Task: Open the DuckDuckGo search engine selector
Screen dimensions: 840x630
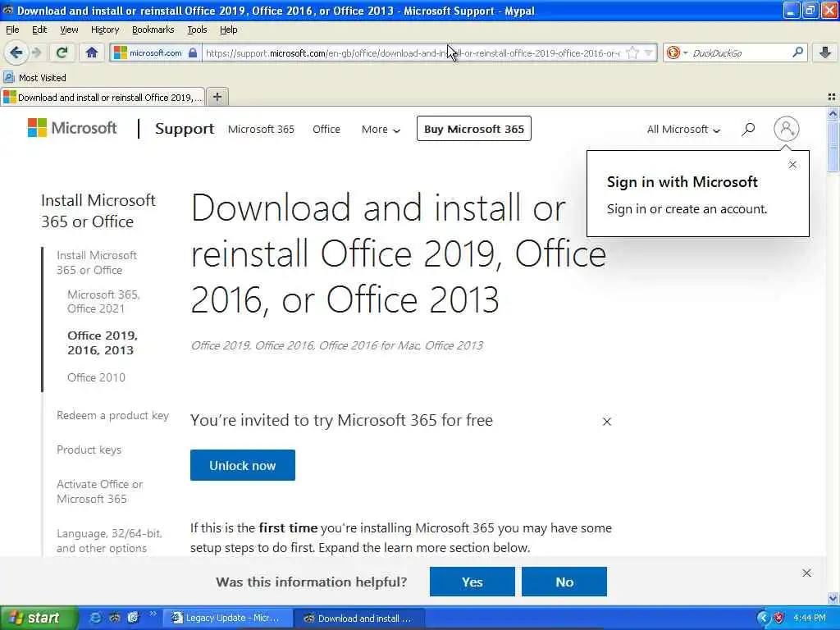Action: (x=677, y=52)
